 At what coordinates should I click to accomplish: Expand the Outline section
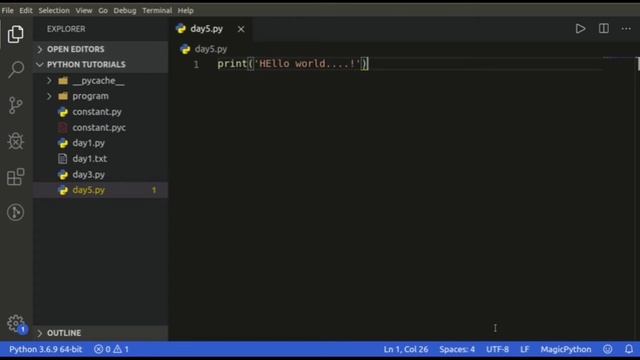coord(100,333)
